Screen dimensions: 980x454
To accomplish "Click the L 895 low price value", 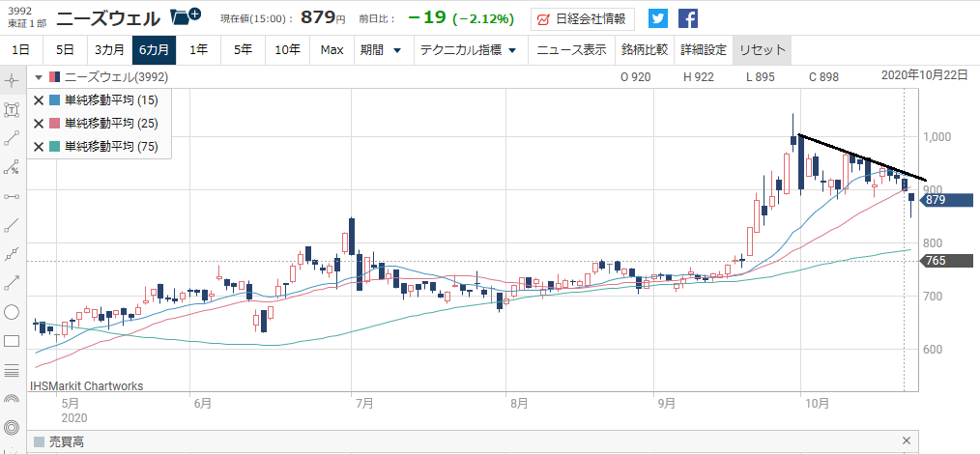I will [x=760, y=77].
